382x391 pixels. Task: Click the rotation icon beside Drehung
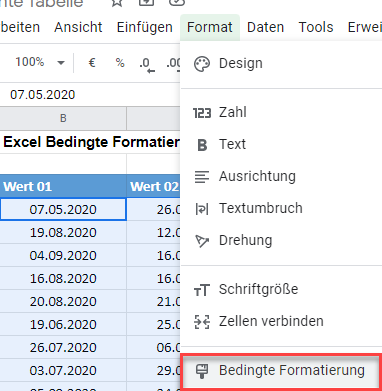(202, 241)
